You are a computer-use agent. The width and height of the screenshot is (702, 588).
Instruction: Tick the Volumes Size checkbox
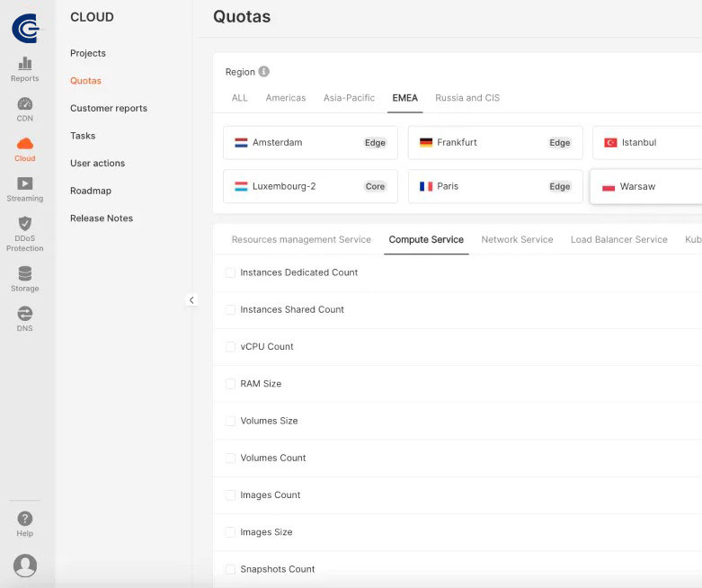[230, 421]
